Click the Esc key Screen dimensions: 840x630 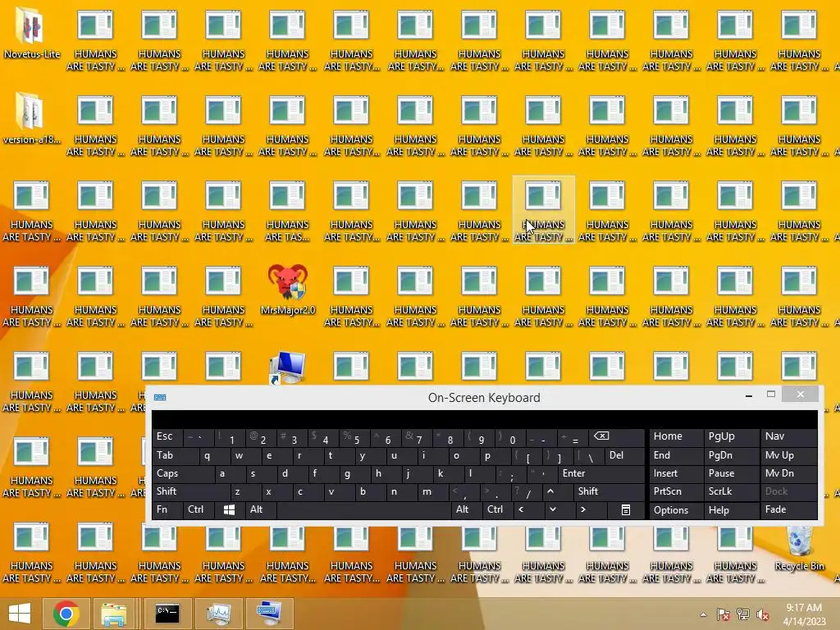click(x=167, y=437)
